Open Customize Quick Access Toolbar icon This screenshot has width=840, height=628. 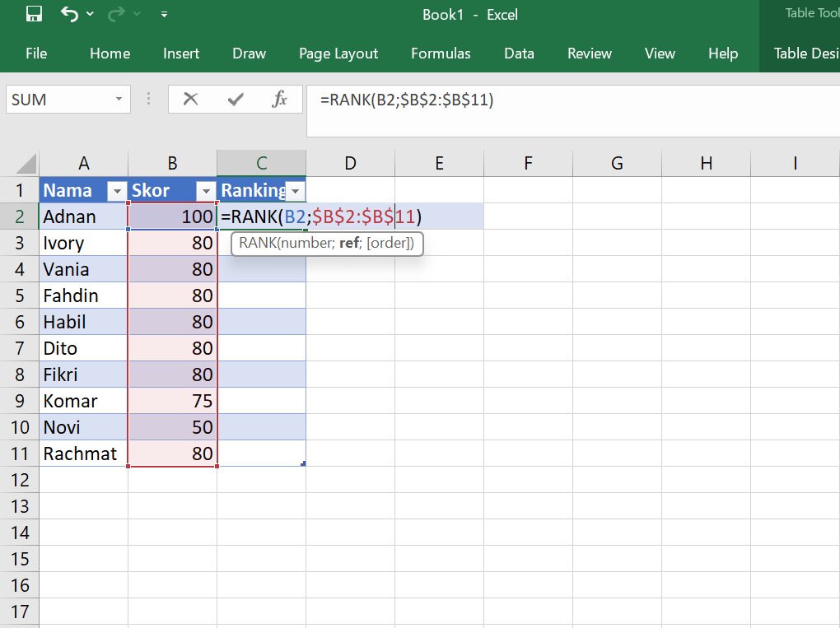pyautogui.click(x=163, y=14)
